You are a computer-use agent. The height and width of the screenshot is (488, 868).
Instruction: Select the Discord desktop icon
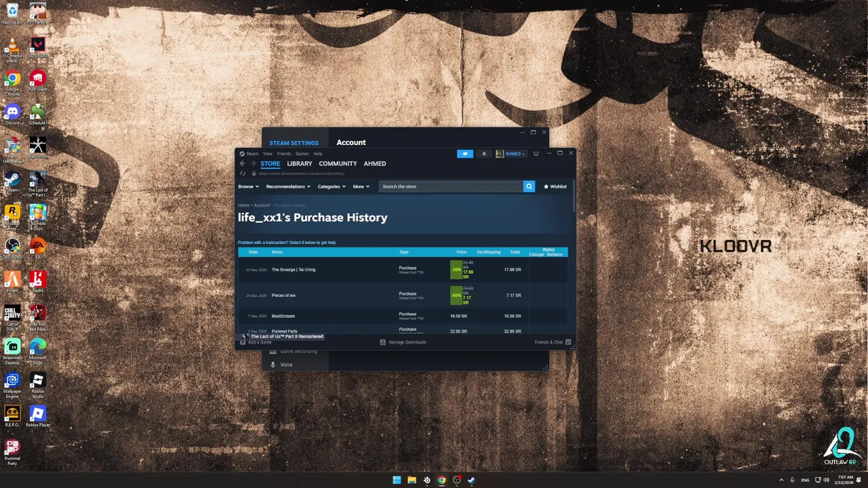point(12,115)
